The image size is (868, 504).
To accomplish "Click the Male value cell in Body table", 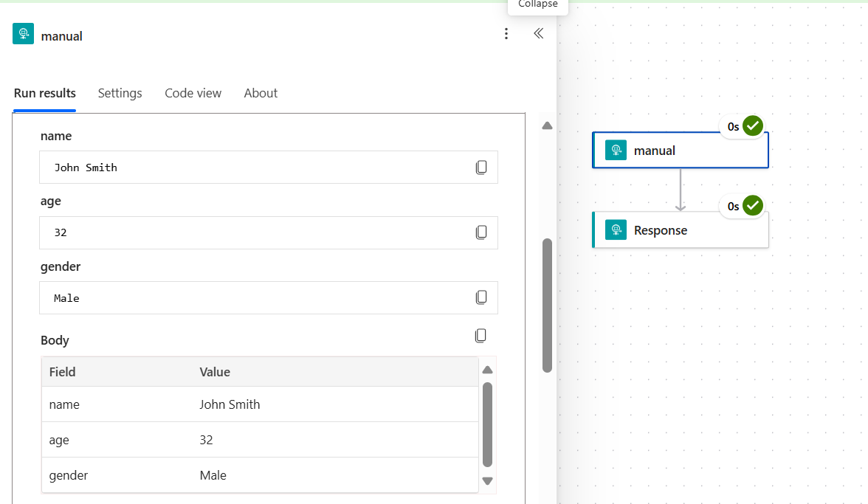I will coord(213,475).
